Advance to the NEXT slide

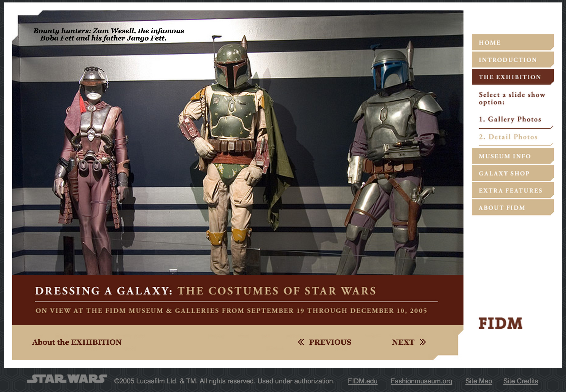(x=403, y=342)
